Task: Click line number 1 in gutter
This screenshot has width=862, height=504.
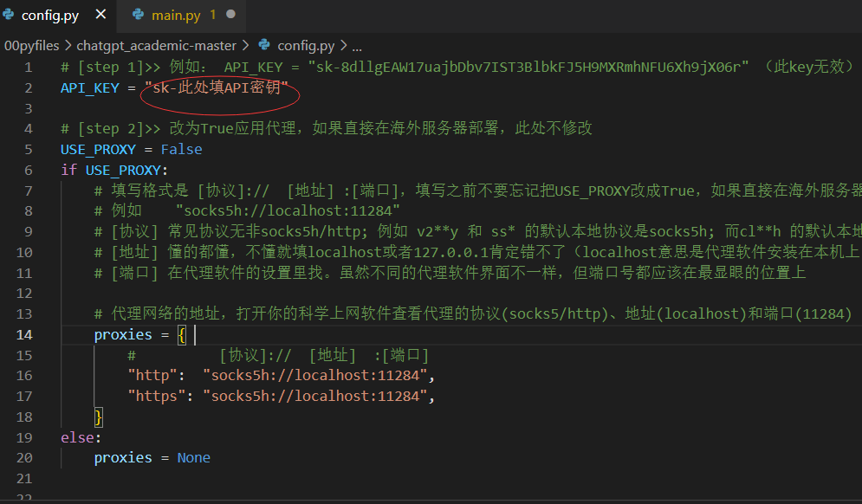Action: pos(28,68)
